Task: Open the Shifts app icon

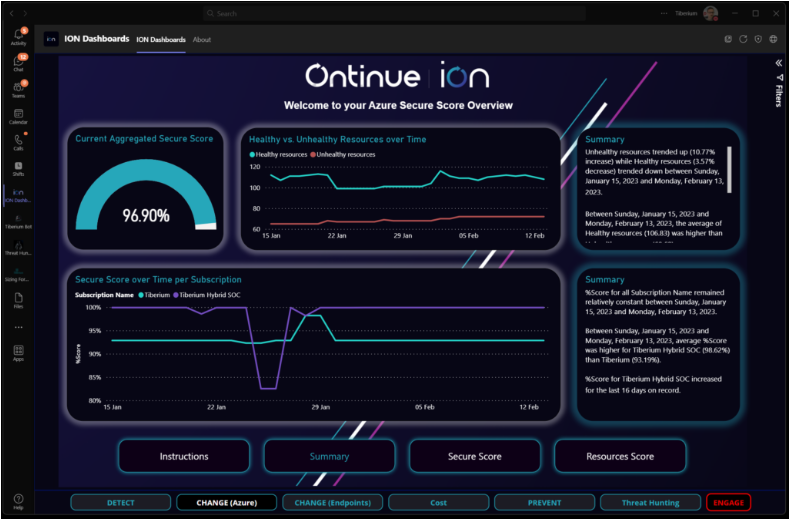Action: (18, 169)
